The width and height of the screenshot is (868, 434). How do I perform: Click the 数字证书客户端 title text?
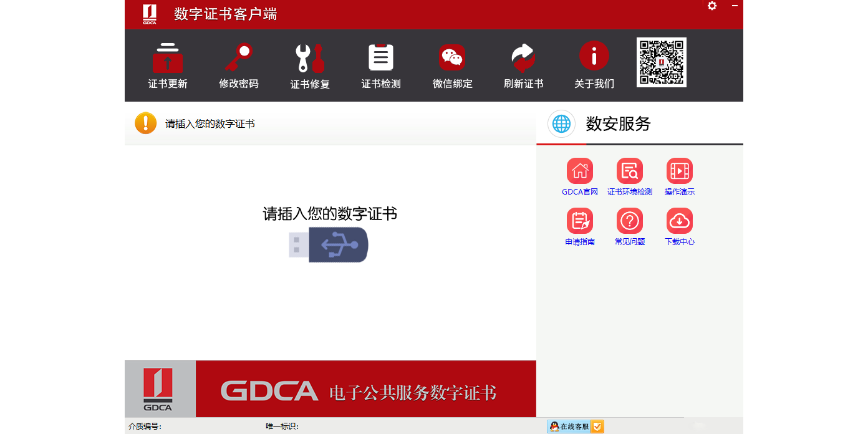226,14
